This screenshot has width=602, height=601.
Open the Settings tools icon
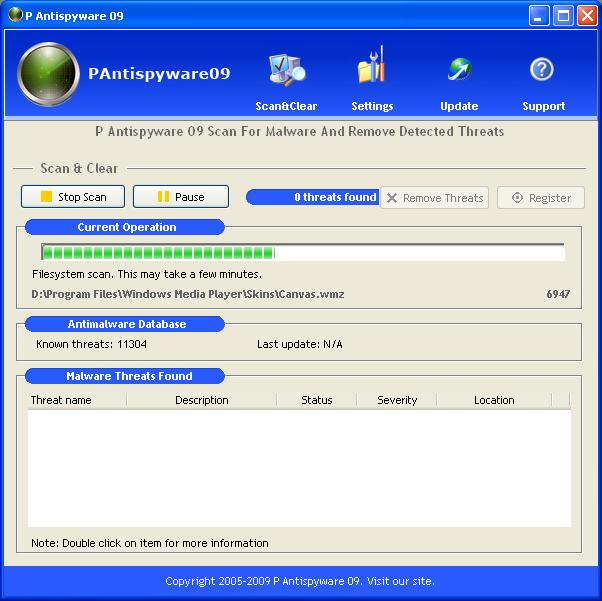tap(371, 70)
